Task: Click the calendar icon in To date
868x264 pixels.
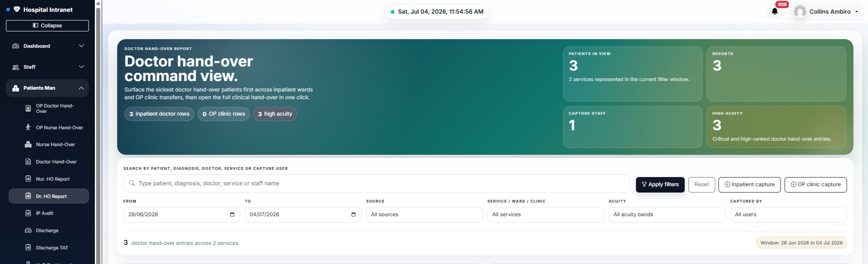Action: (x=353, y=214)
